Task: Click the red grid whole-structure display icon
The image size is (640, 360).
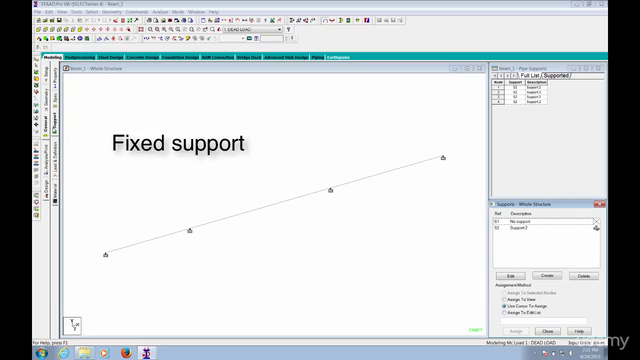Action: coord(141,29)
